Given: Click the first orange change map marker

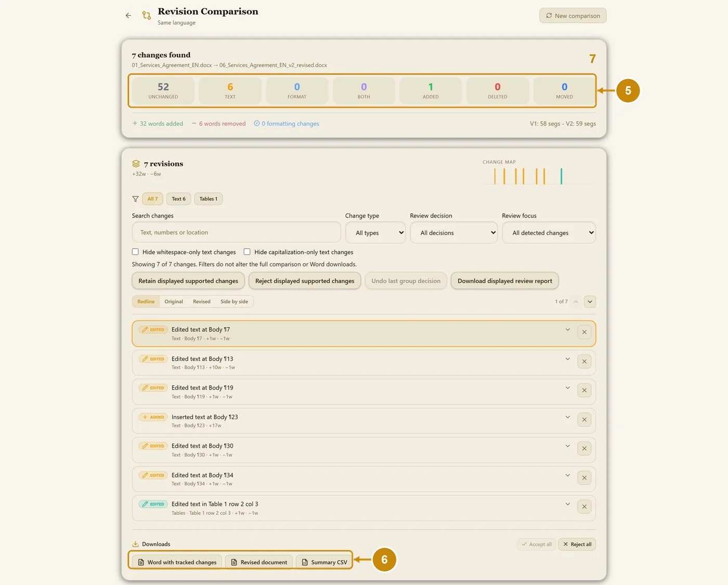Looking at the screenshot, I should pos(495,176).
